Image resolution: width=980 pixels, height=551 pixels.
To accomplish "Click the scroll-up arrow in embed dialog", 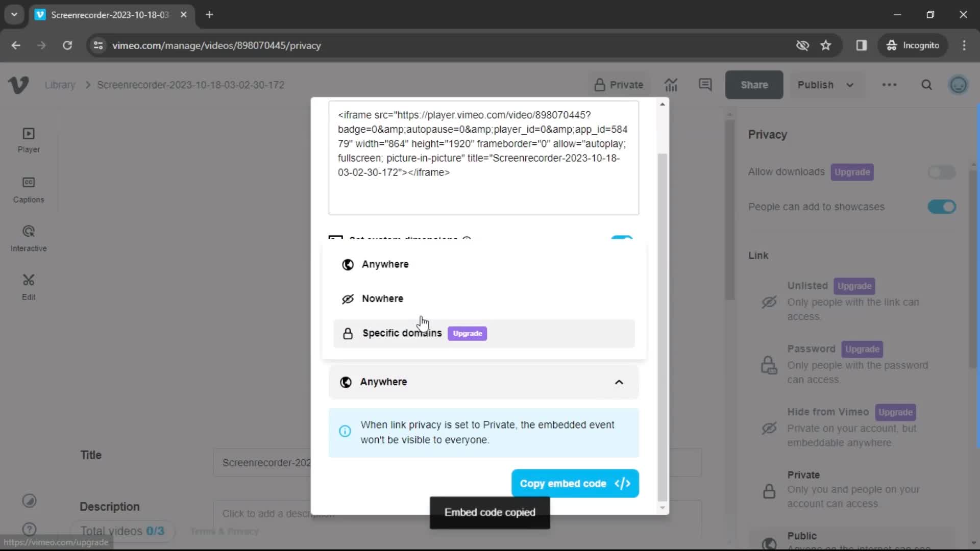I will click(662, 104).
